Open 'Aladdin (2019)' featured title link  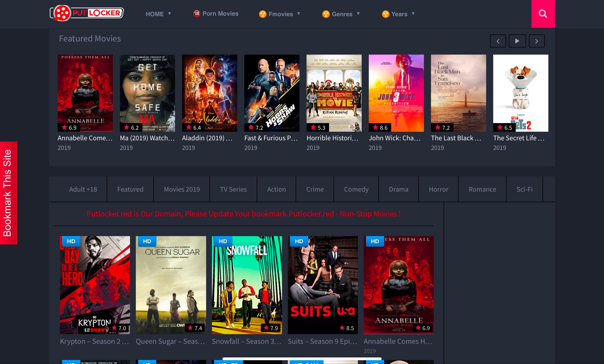[207, 138]
